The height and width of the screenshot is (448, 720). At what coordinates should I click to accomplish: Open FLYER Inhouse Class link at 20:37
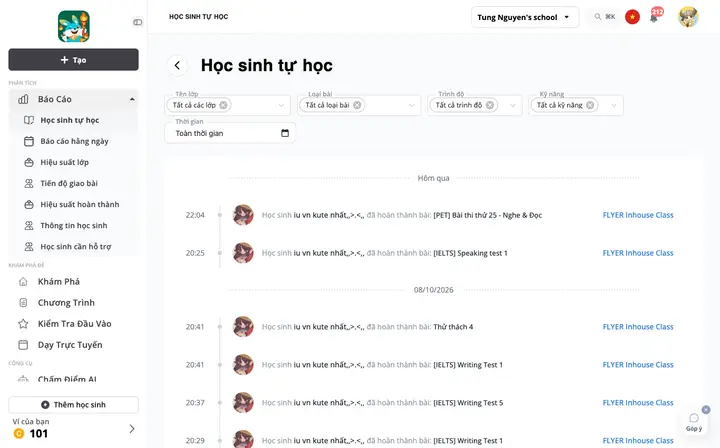[x=638, y=403]
